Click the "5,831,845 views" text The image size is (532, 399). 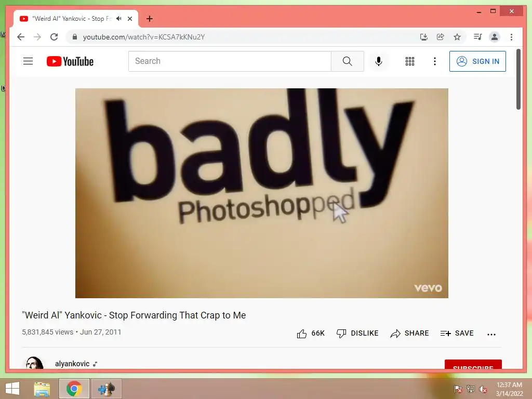[x=47, y=332]
